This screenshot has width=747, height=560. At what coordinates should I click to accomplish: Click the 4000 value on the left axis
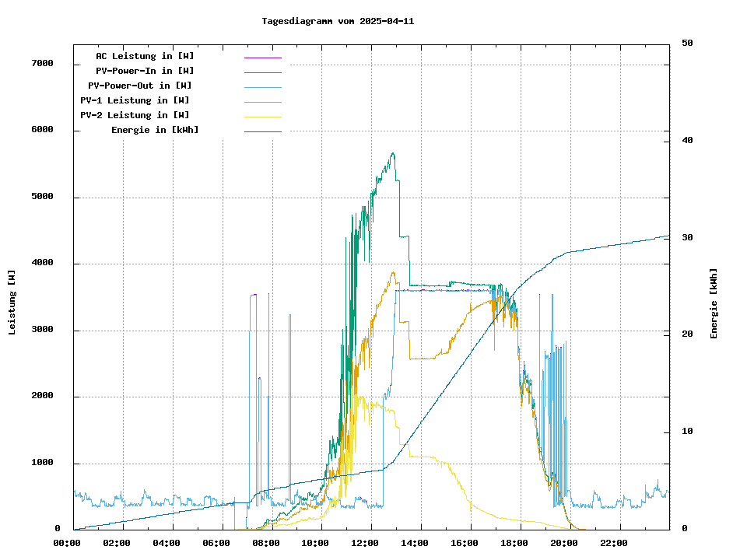click(42, 264)
